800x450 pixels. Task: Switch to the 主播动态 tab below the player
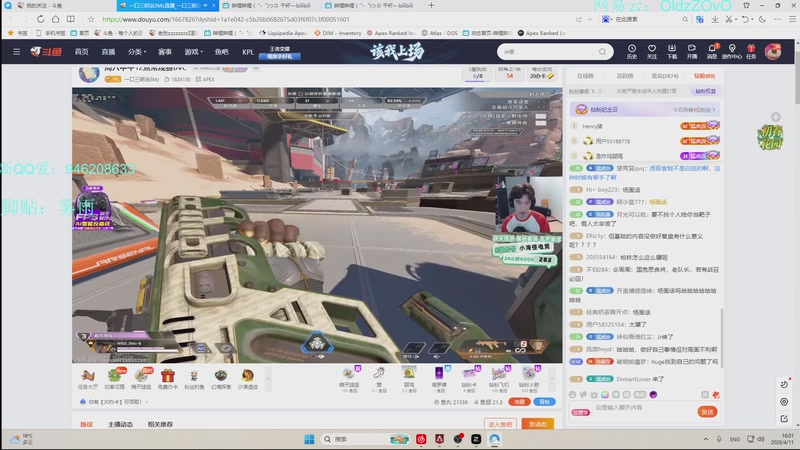(120, 424)
